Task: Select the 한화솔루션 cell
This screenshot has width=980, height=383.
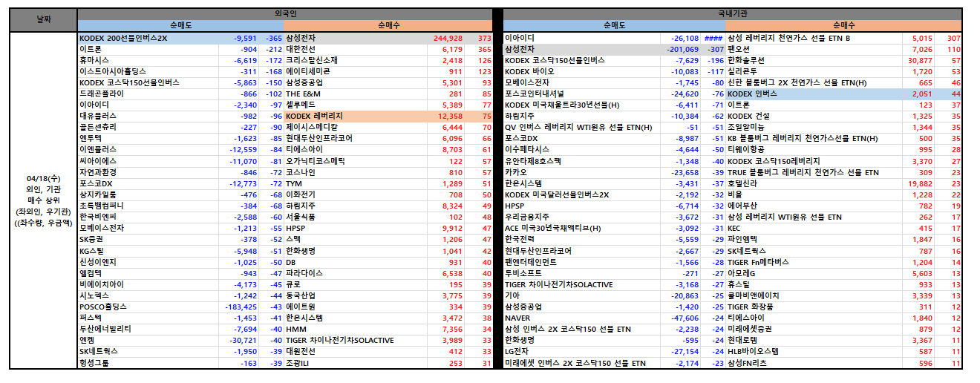Action: tap(814, 60)
